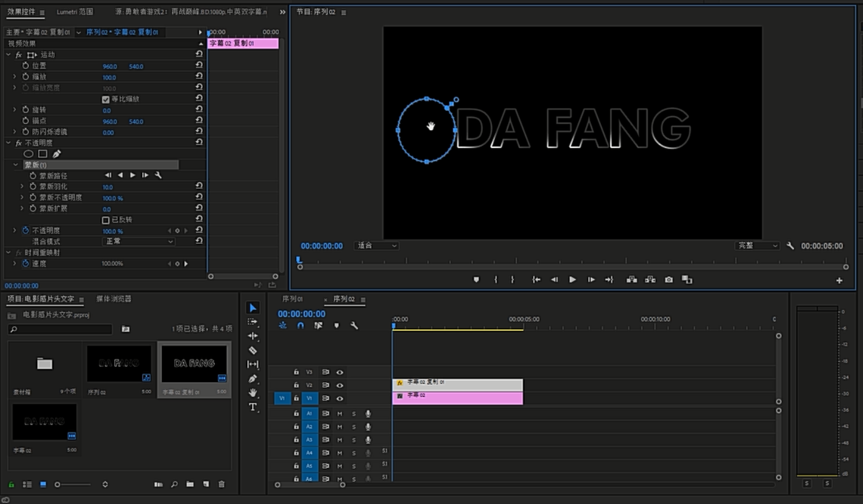Add marker in Program monitor
The height and width of the screenshot is (504, 863).
coord(476,280)
